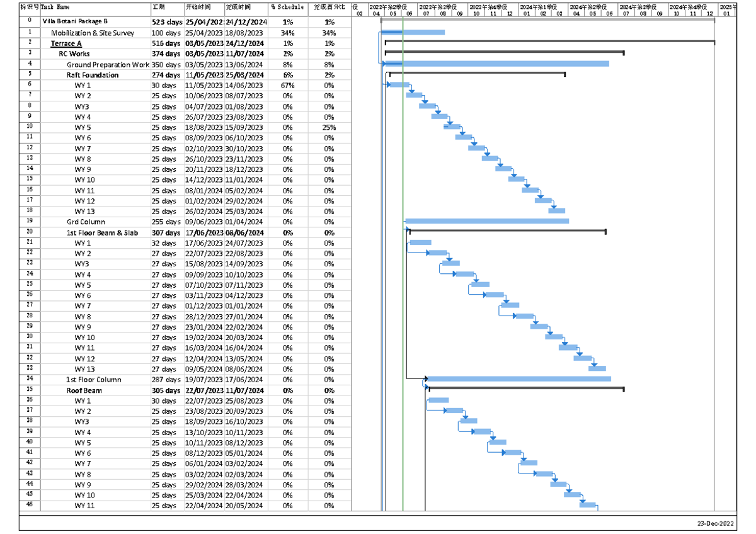Click the "20/05/2024" finish date cell
The image size is (756, 534).
tap(244, 506)
